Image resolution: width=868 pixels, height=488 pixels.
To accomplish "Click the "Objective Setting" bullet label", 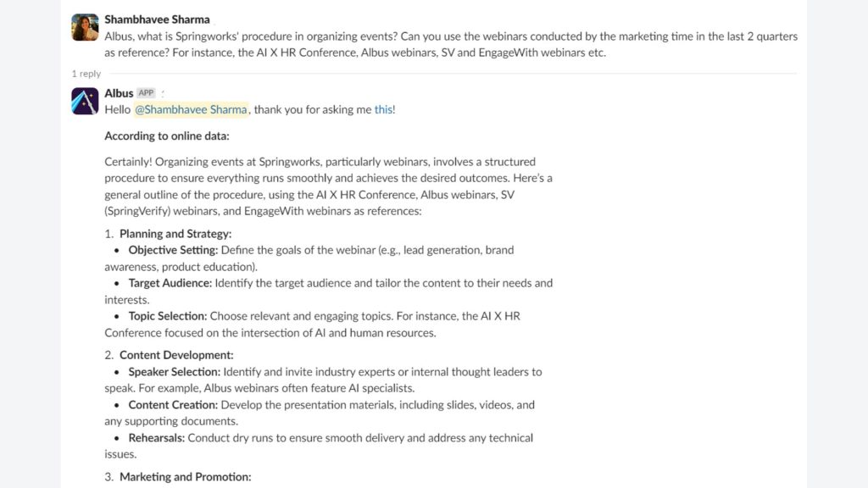I will (173, 250).
